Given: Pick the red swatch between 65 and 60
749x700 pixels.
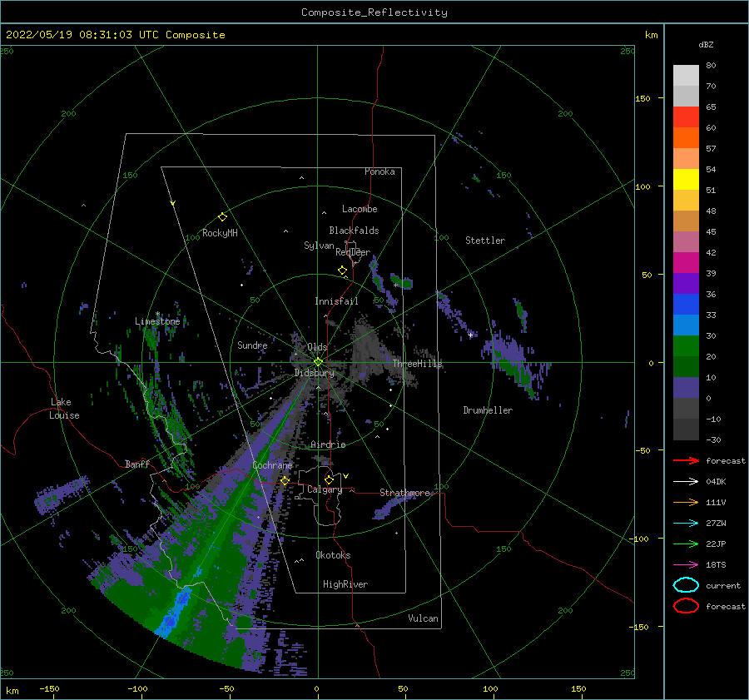Looking at the screenshot, I should tap(686, 117).
